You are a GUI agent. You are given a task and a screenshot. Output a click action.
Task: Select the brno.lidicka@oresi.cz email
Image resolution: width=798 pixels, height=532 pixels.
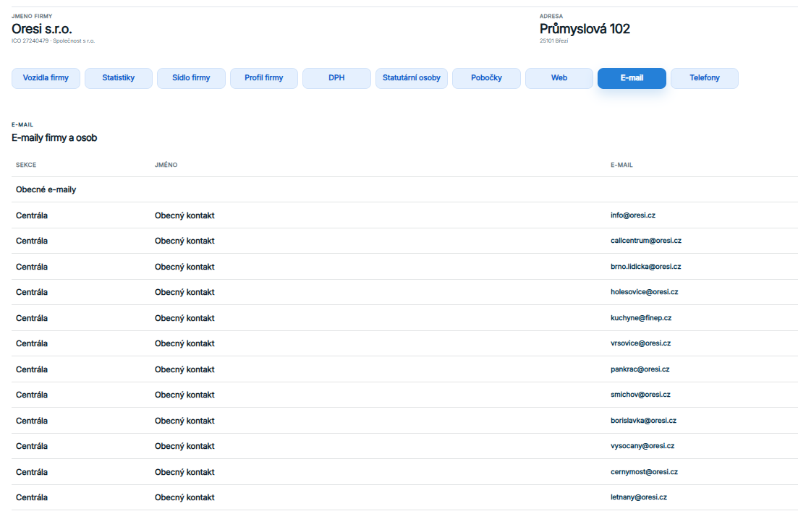(645, 267)
